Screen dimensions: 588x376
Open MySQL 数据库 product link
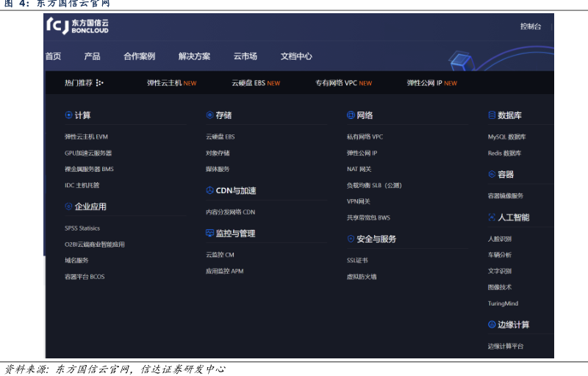(506, 137)
